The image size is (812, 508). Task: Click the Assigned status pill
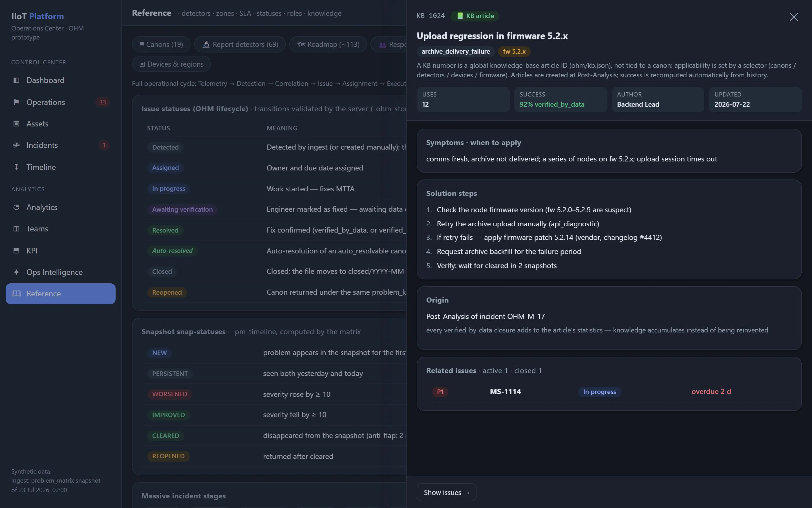tap(165, 168)
